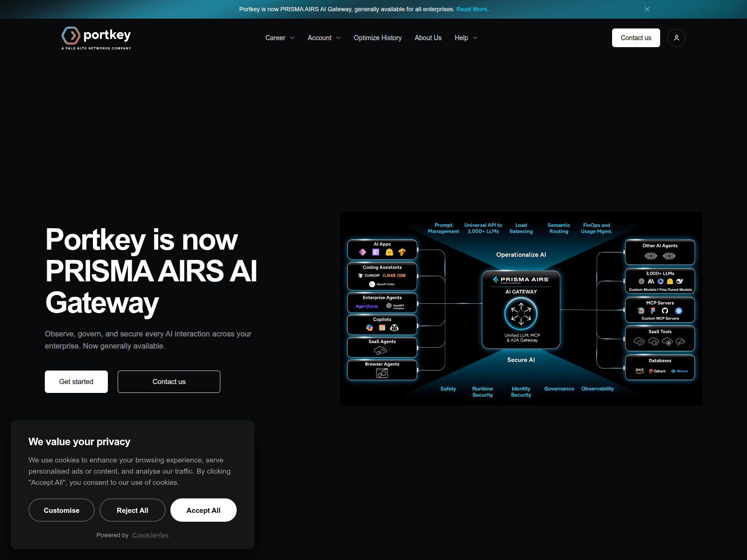Click the Agentforce logo
The width and height of the screenshot is (747, 560).
point(366,306)
